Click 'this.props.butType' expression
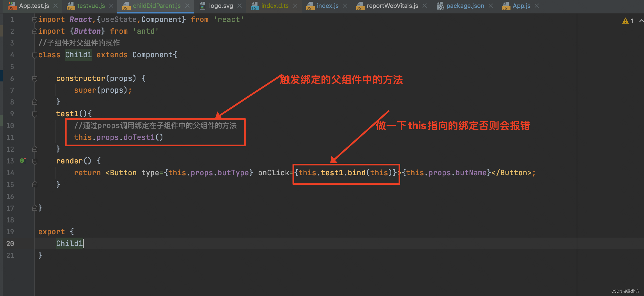This screenshot has height=296, width=644. point(209,173)
